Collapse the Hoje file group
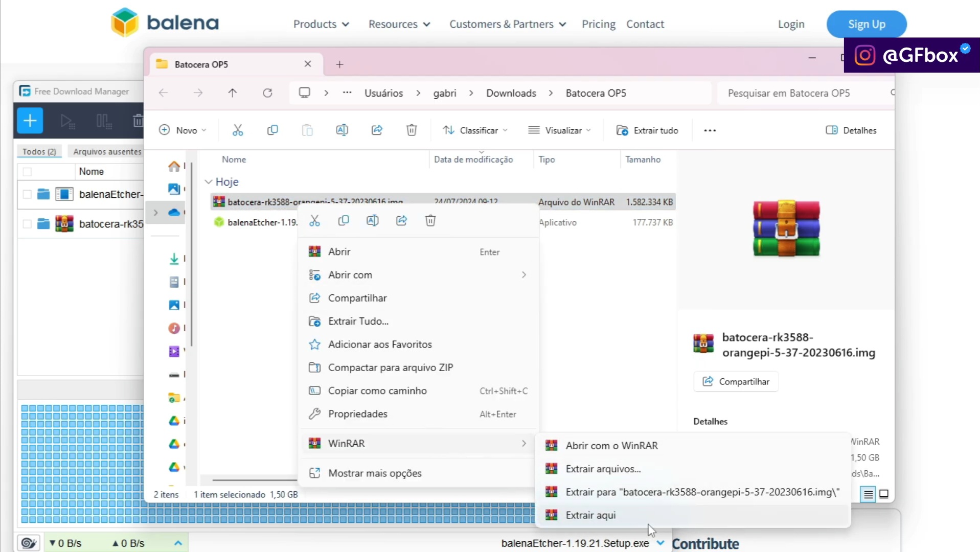The image size is (980, 552). pyautogui.click(x=209, y=182)
